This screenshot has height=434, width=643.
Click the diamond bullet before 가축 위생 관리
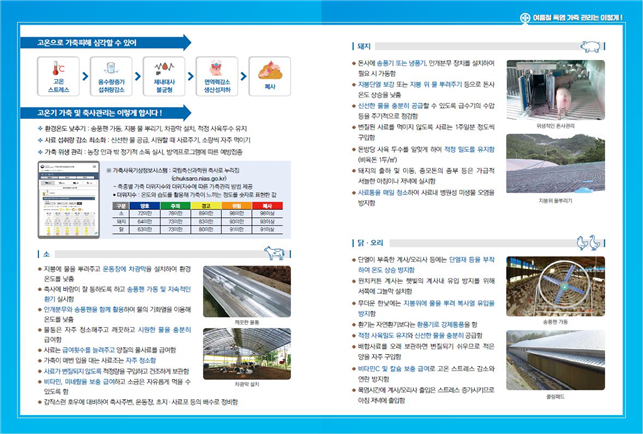click(40, 152)
